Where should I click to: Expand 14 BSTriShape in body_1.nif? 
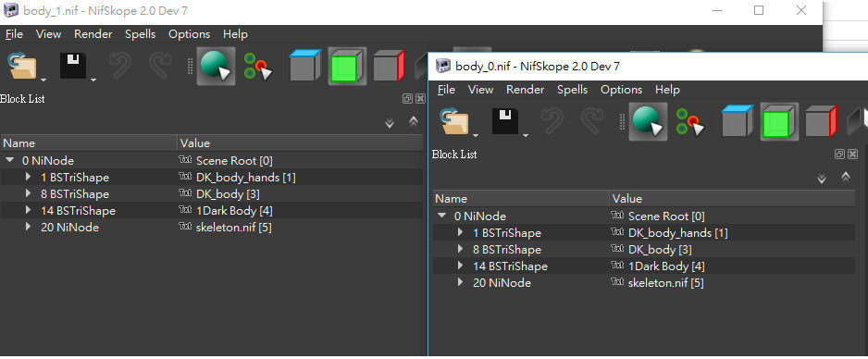click(29, 210)
